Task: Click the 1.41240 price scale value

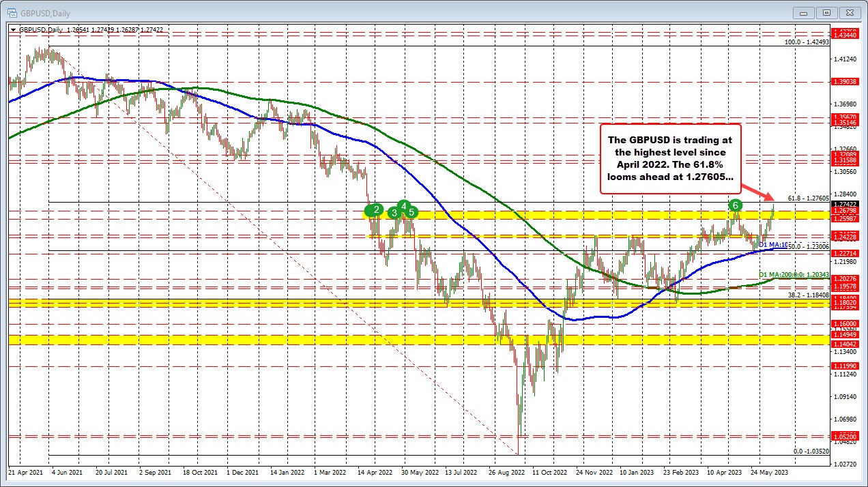Action: pos(843,59)
